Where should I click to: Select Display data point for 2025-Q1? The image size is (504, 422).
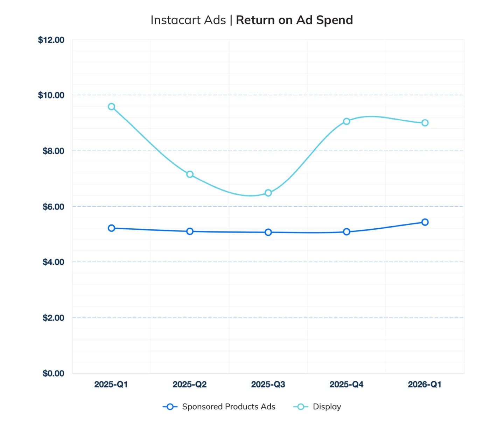click(111, 107)
